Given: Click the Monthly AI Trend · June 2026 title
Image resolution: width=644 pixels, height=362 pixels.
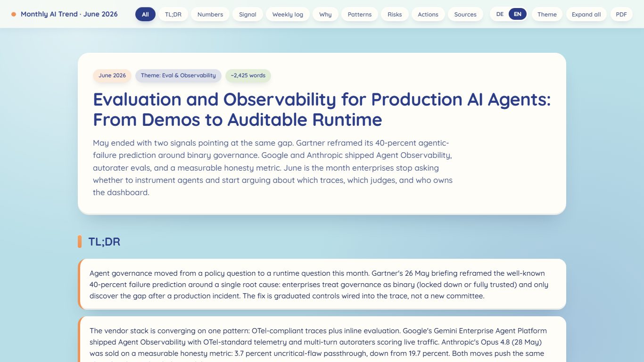Looking at the screenshot, I should [69, 14].
